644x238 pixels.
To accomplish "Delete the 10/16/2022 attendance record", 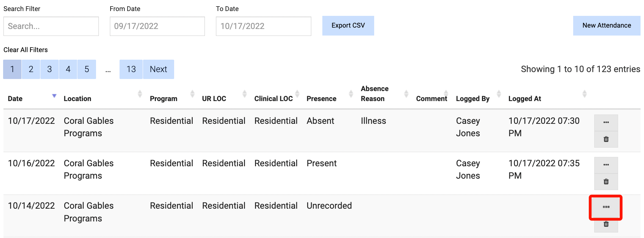I will pos(606,182).
